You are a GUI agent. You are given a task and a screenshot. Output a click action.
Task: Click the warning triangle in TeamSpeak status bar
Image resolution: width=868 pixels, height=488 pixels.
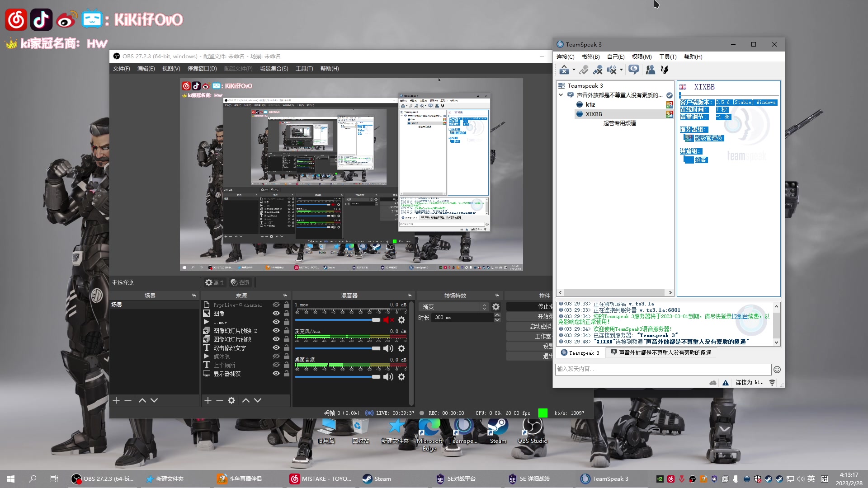click(x=726, y=383)
